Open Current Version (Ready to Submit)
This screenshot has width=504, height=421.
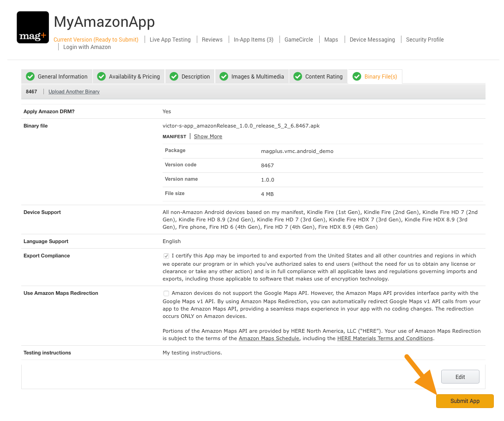pos(96,40)
